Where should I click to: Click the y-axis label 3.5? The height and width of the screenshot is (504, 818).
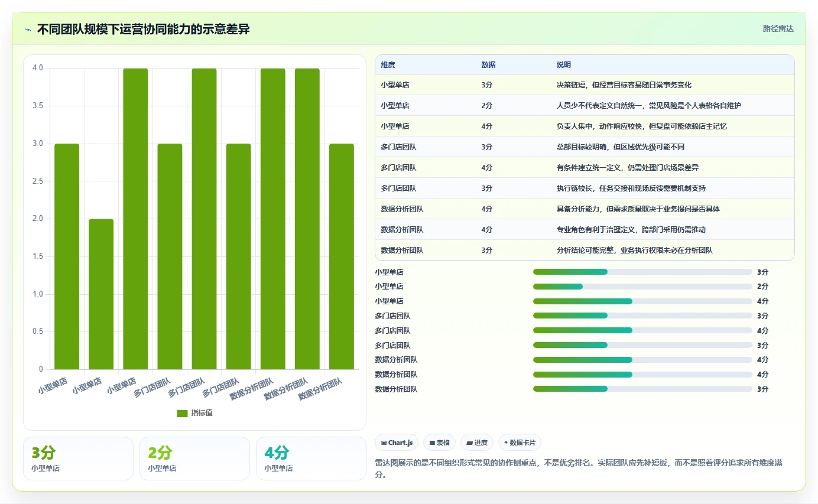[38, 106]
